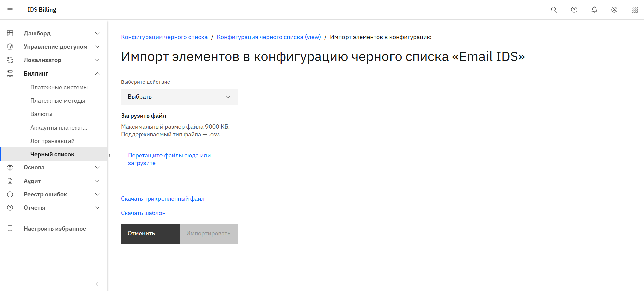This screenshot has width=644, height=291.
Task: Click the bookmark icon for favorites
Action: click(x=10, y=228)
